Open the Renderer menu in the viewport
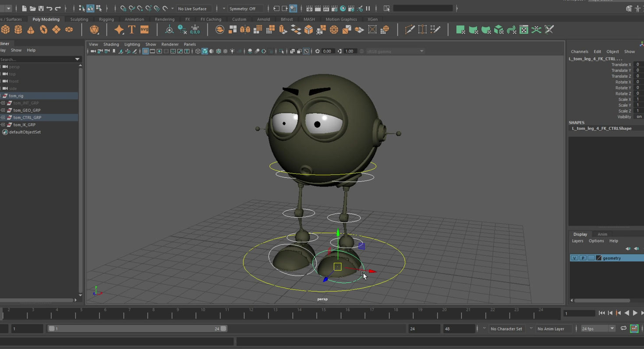The width and height of the screenshot is (644, 349). tap(170, 44)
